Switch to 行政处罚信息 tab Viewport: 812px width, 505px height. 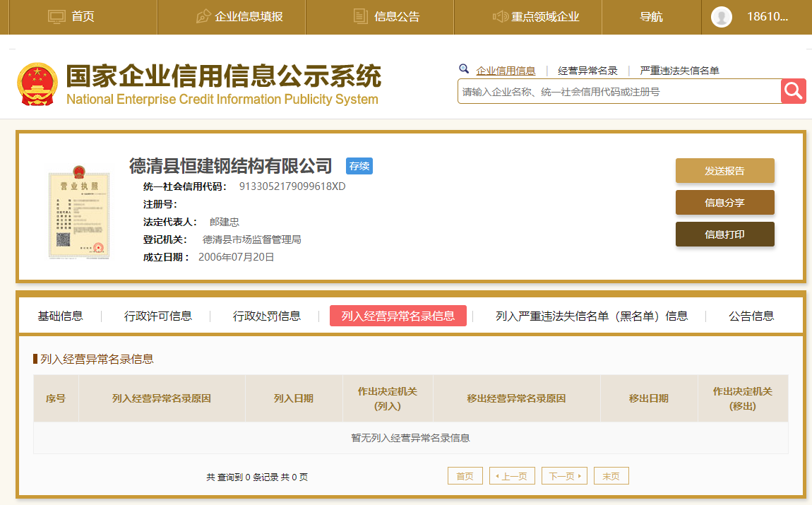click(267, 316)
